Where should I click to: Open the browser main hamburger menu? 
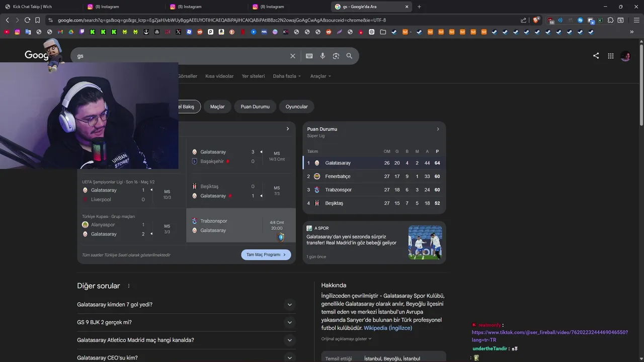[636, 20]
